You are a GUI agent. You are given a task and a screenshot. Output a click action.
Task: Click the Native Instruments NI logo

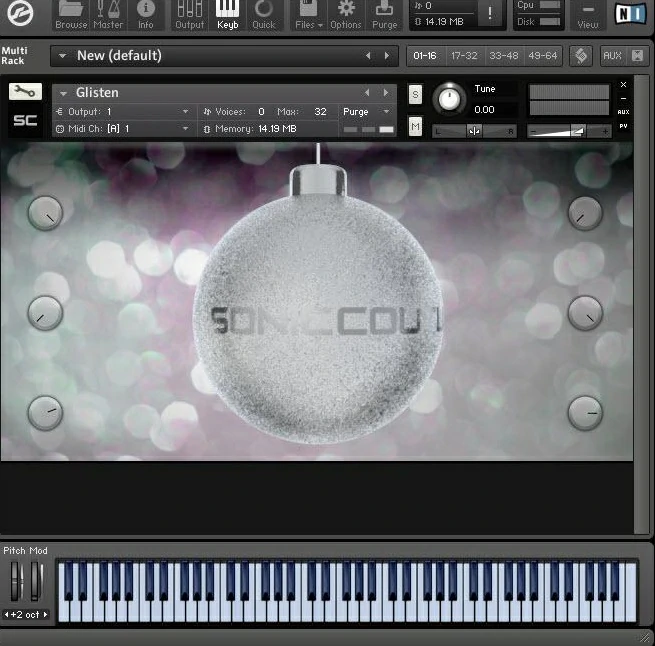(x=630, y=14)
